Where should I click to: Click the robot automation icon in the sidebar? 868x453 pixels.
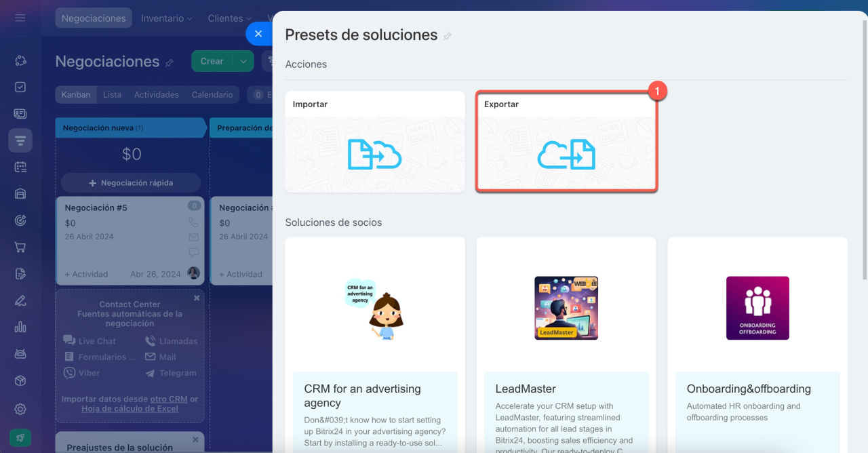pos(20,354)
